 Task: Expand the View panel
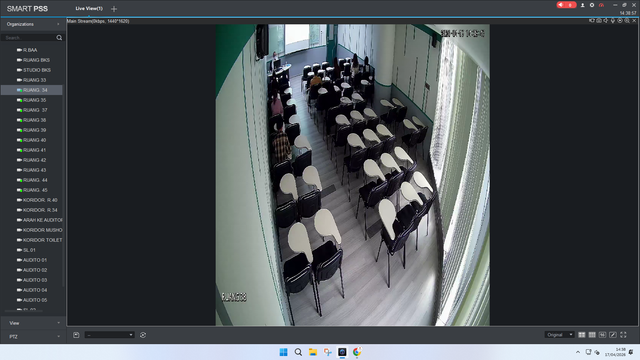pos(33,323)
